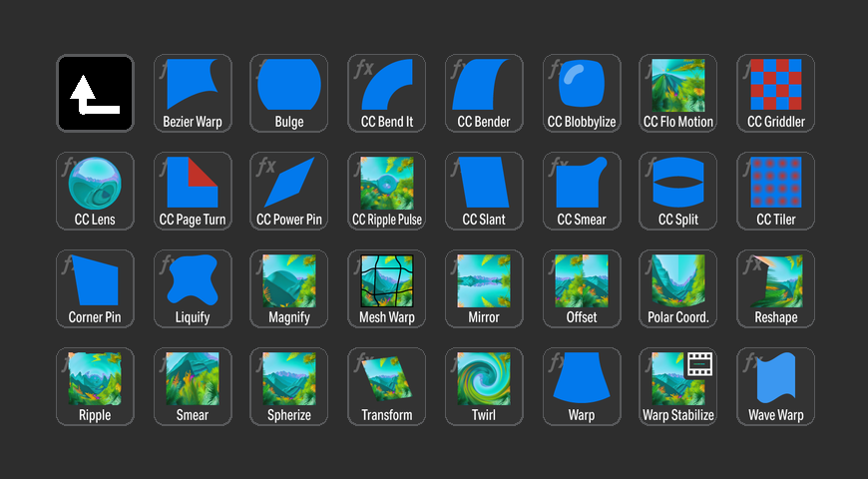
Task: Apply CC Ripple Pulse effect
Action: tap(386, 191)
